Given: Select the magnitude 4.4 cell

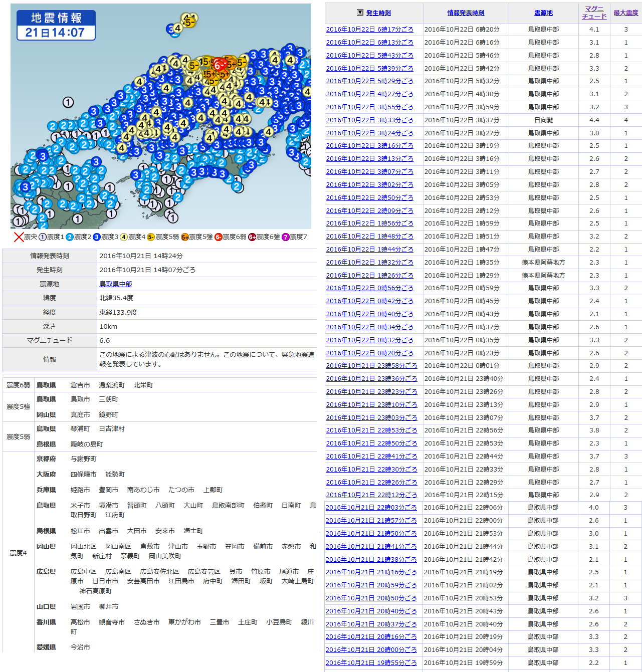Looking at the screenshot, I should pos(594,120).
